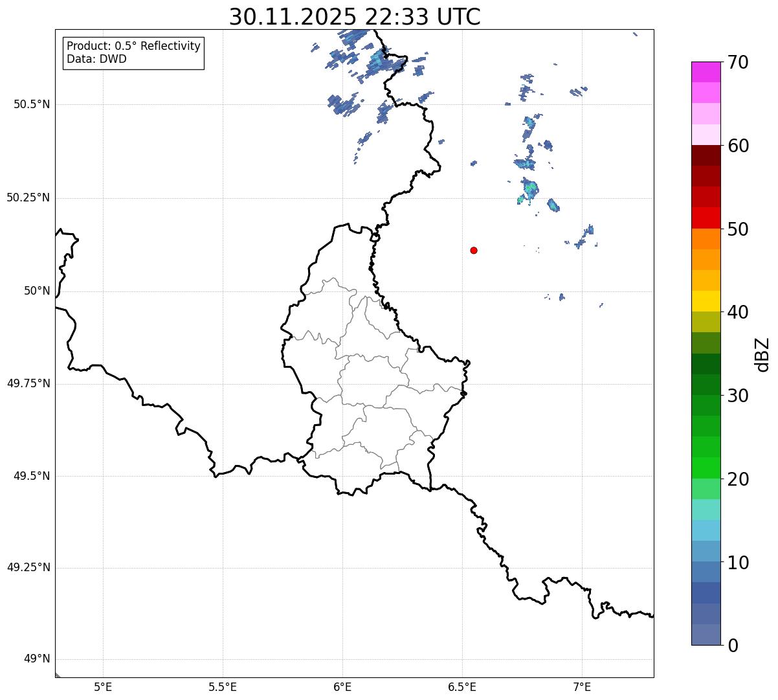The width and height of the screenshot is (778, 700).
Task: Click the red dot marker on the map
Action: click(474, 250)
